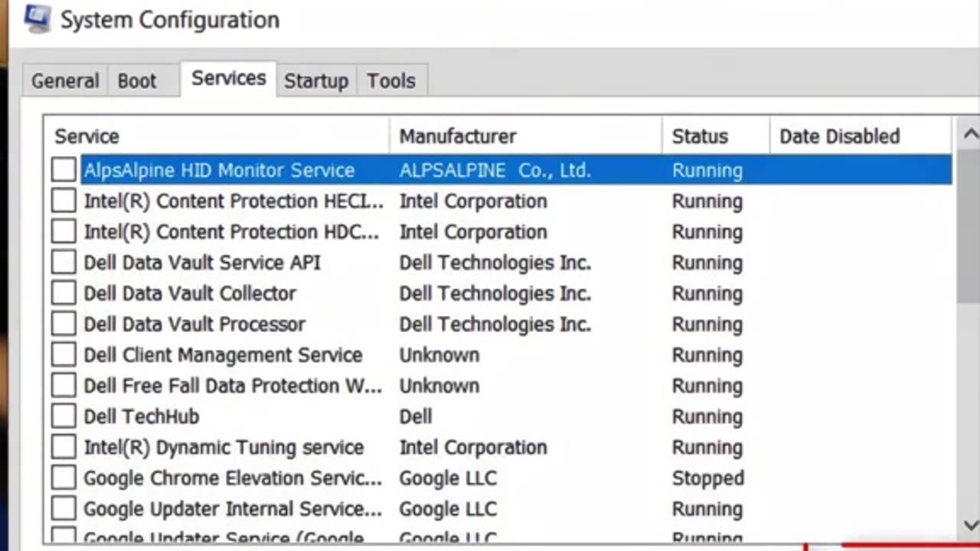
Task: Select the Dell Data Vault Service API name
Action: [x=202, y=262]
